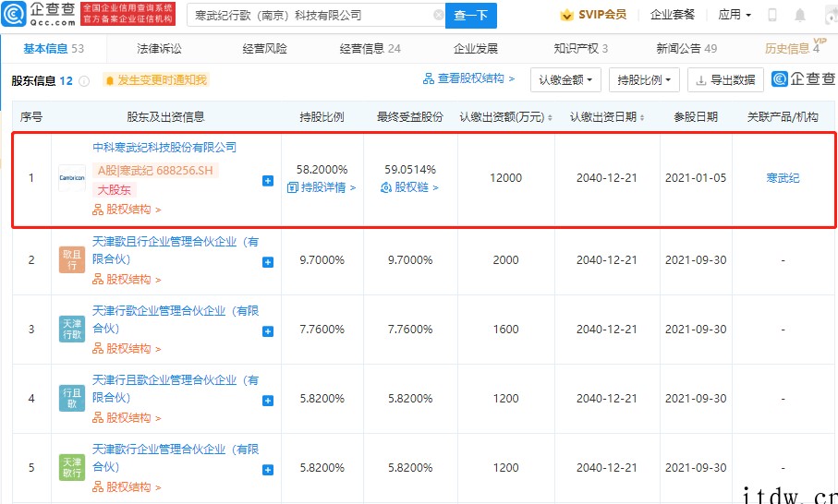Expand plus icon for 天津行且歌 row
This screenshot has width=838, height=504.
(268, 401)
